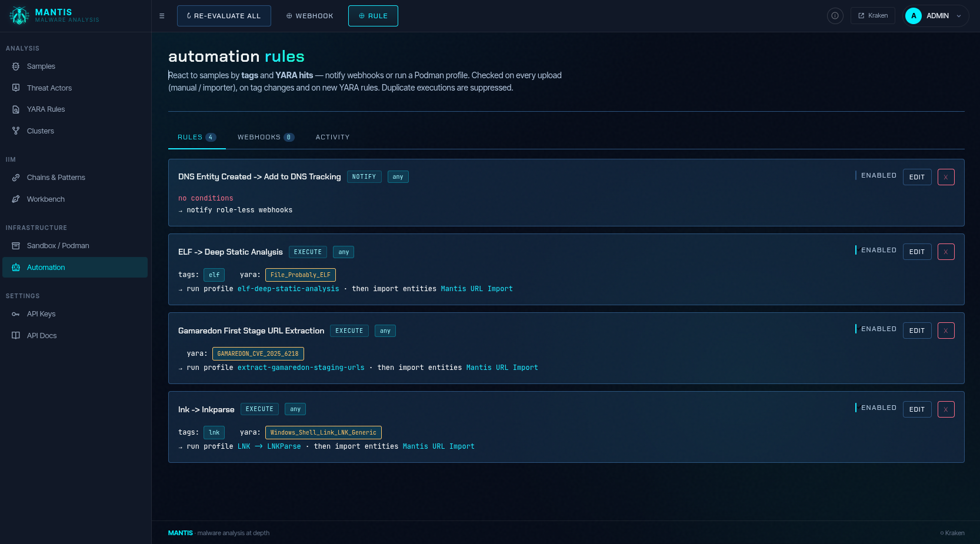
Task: Add a new webhook
Action: click(310, 16)
